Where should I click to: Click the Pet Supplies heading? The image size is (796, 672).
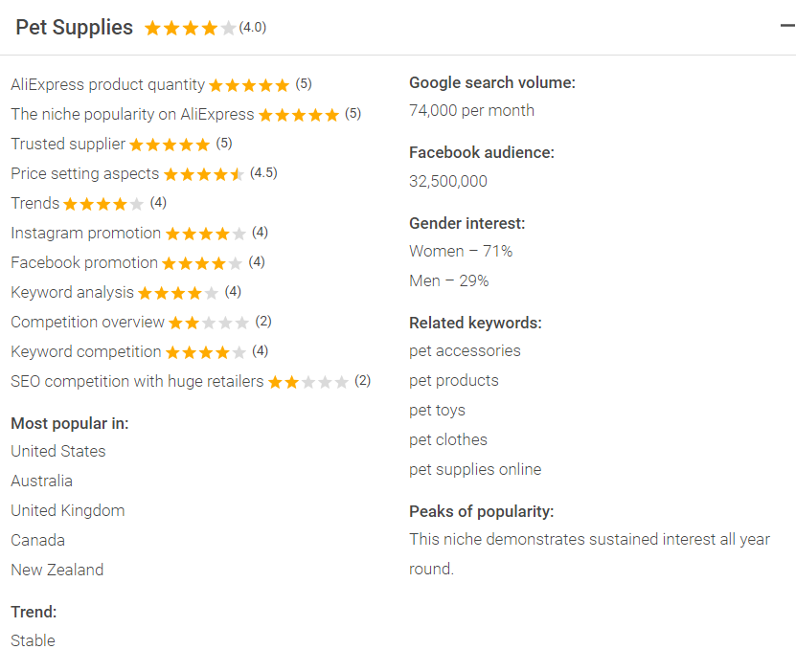tap(74, 28)
